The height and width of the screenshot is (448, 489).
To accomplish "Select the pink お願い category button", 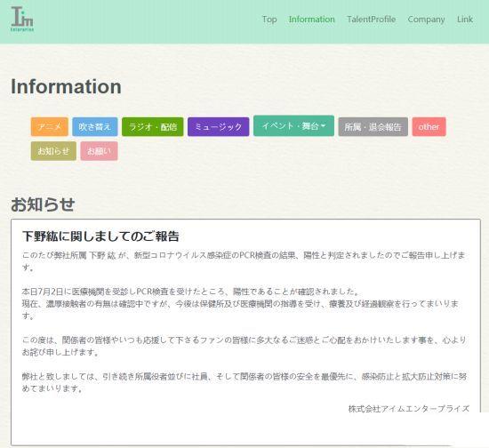I will tap(99, 151).
